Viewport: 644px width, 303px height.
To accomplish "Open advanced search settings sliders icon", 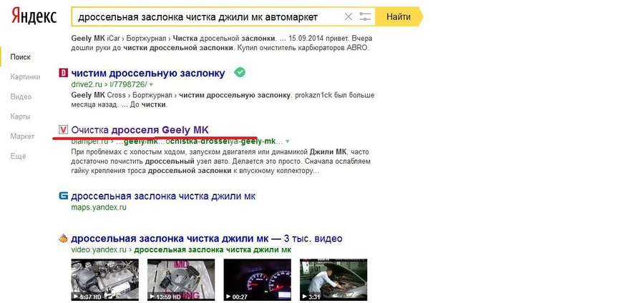I will click(365, 17).
